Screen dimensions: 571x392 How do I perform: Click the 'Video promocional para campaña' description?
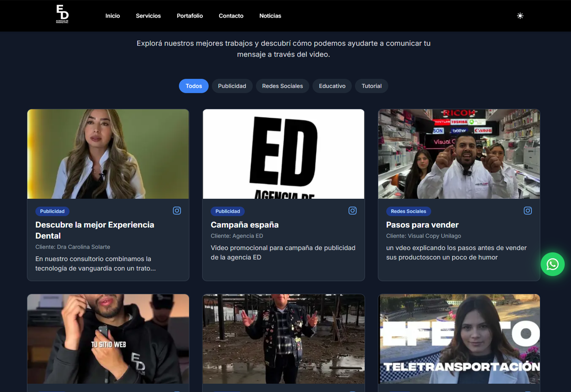click(283, 253)
